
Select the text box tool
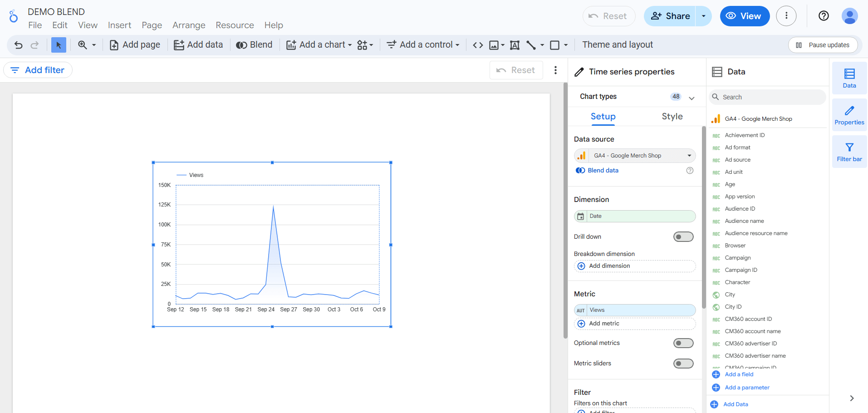pyautogui.click(x=515, y=45)
